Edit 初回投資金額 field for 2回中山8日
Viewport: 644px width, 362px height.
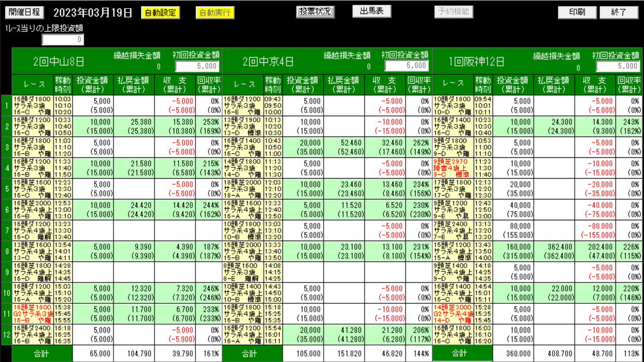[197, 66]
